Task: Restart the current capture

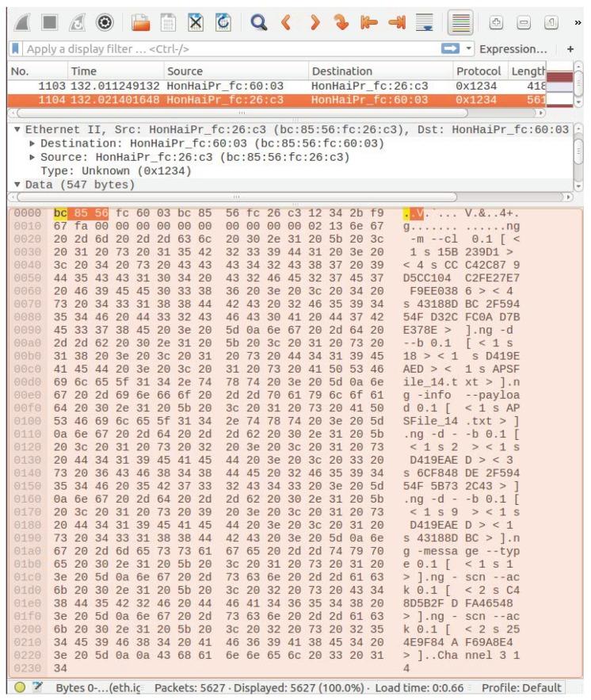Action: coord(77,22)
